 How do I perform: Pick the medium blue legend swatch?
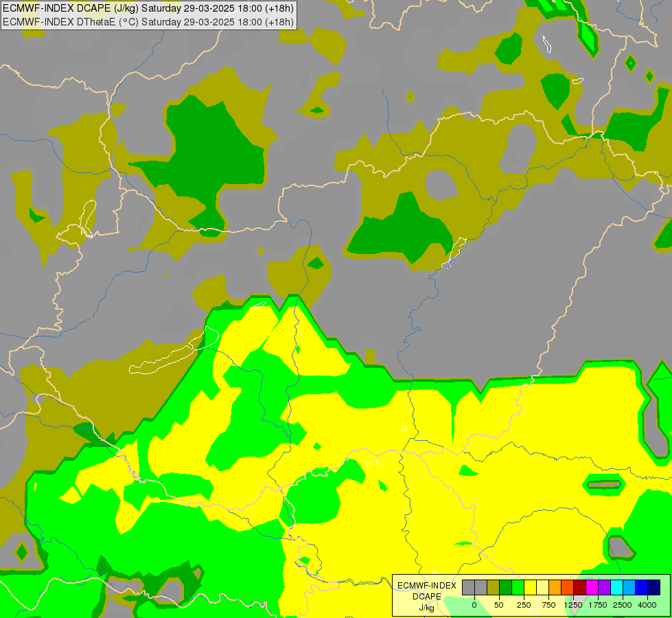[642, 588]
